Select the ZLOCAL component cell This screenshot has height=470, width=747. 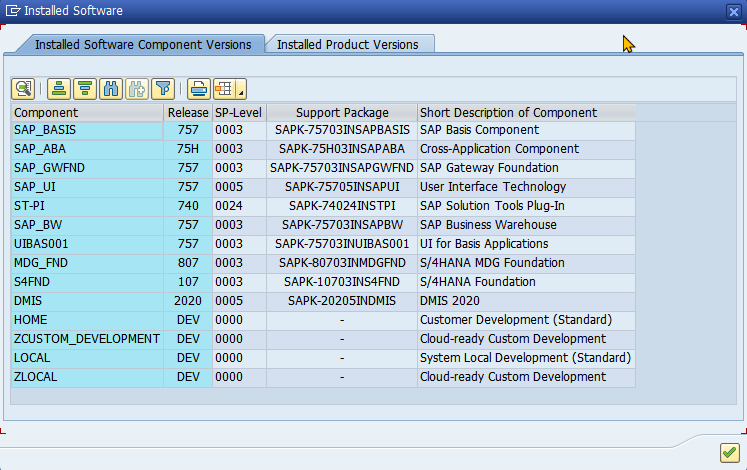(87, 378)
